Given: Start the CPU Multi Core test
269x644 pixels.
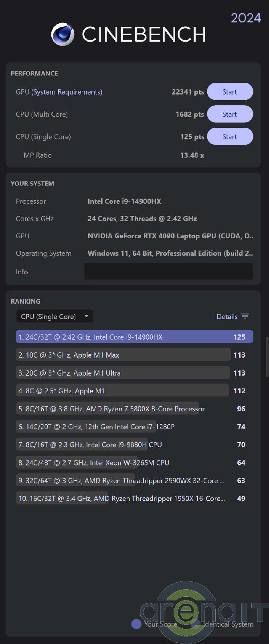Looking at the screenshot, I should click(x=230, y=114).
